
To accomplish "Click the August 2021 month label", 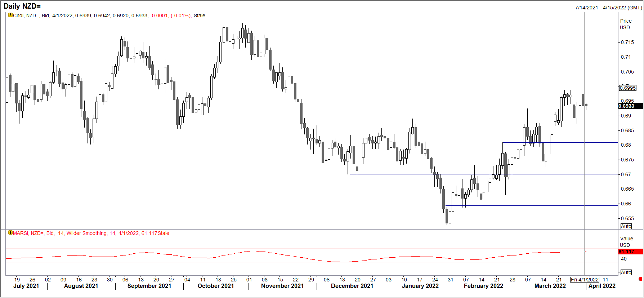I will (x=81, y=286).
